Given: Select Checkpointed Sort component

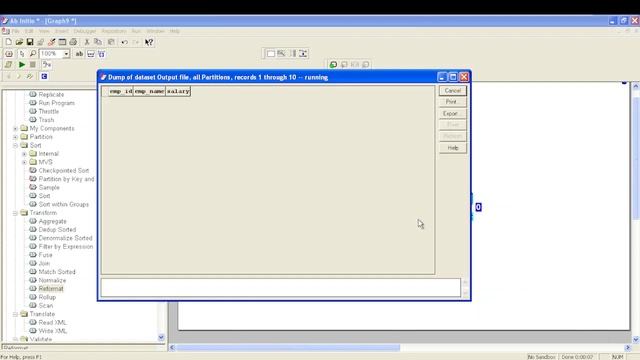Looking at the screenshot, I should [x=64, y=171].
